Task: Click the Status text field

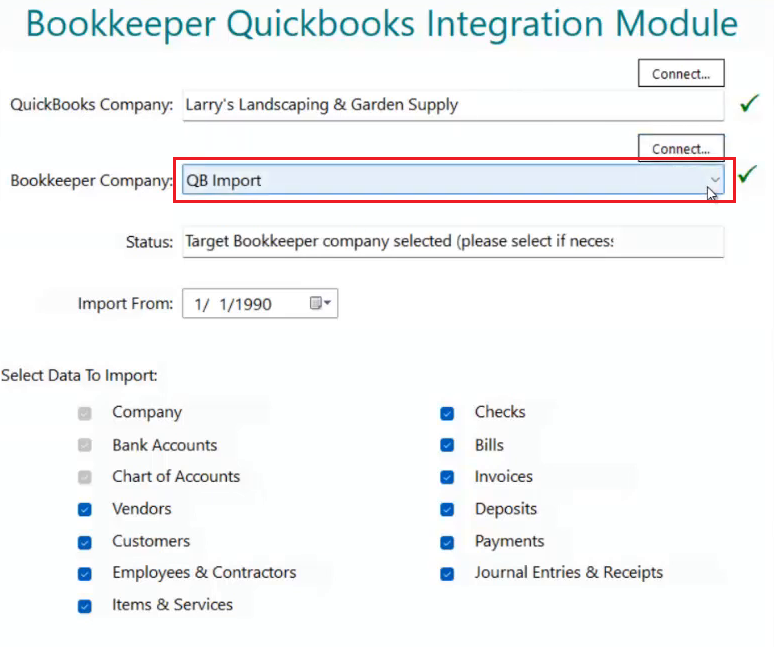Action: 453,242
